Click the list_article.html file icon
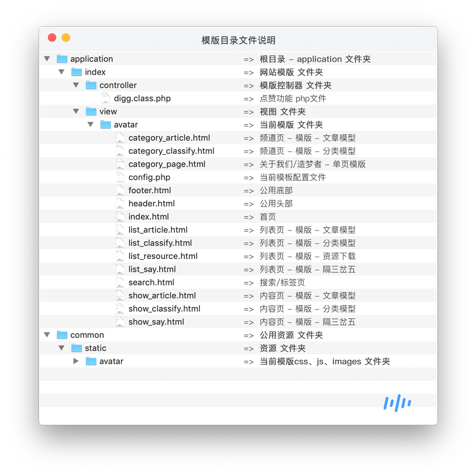Screen dimensions: 476x476 click(x=120, y=230)
